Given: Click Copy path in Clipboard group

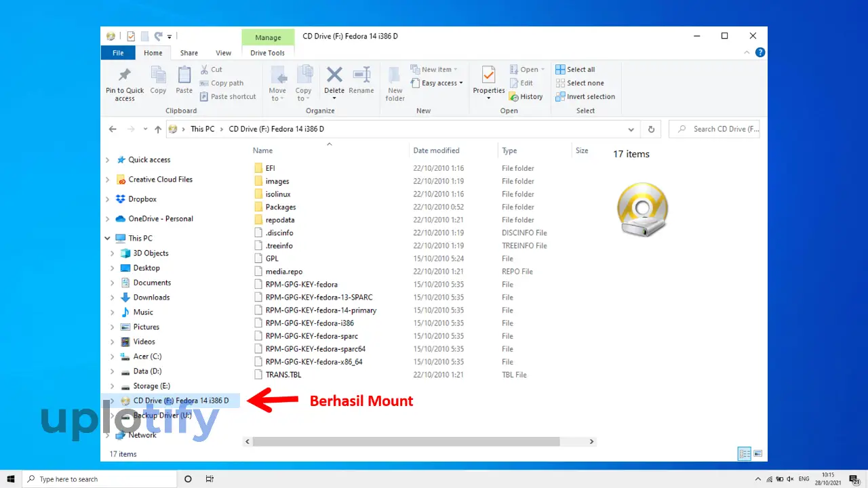Looking at the screenshot, I should [x=221, y=83].
